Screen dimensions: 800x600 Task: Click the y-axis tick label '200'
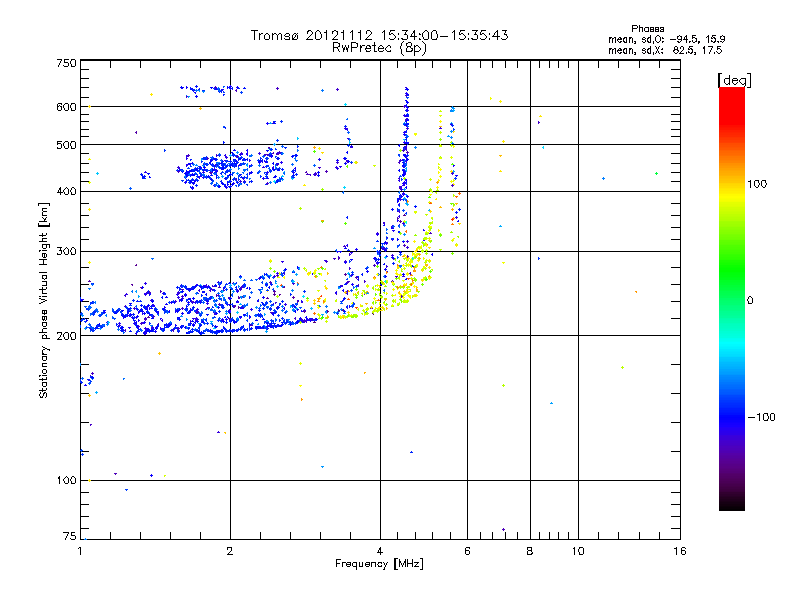(66, 336)
